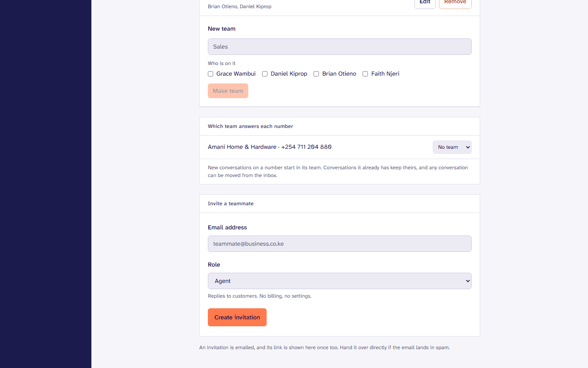Screen dimensions: 588x368
Task: Select Brian Otieno for the new team
Action: pyautogui.click(x=316, y=74)
